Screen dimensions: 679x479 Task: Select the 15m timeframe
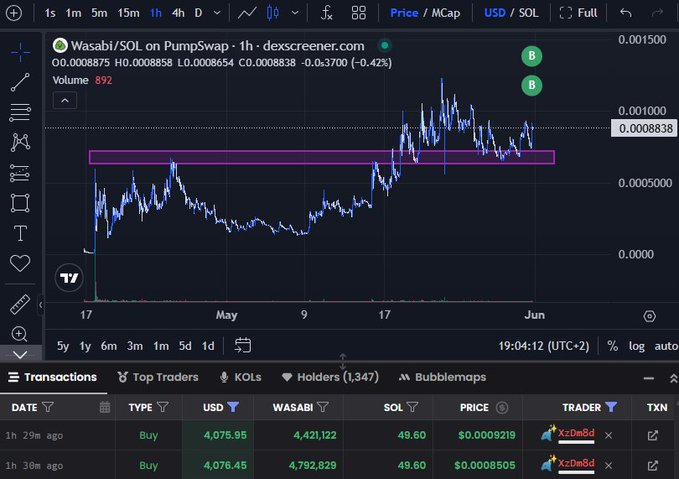pyautogui.click(x=129, y=13)
